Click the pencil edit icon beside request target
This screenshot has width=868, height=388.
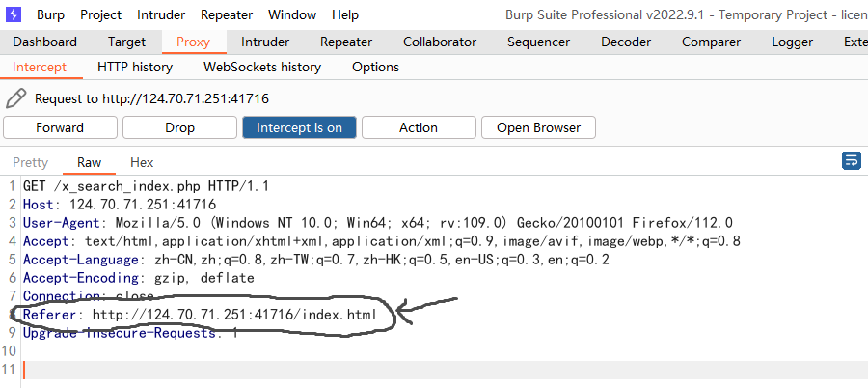[15, 98]
